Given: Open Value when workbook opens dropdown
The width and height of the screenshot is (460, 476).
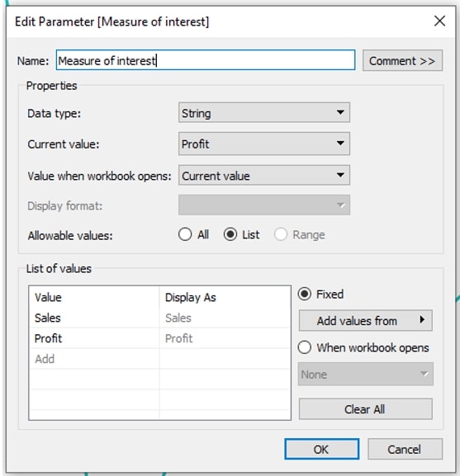Looking at the screenshot, I should pyautogui.click(x=264, y=176).
